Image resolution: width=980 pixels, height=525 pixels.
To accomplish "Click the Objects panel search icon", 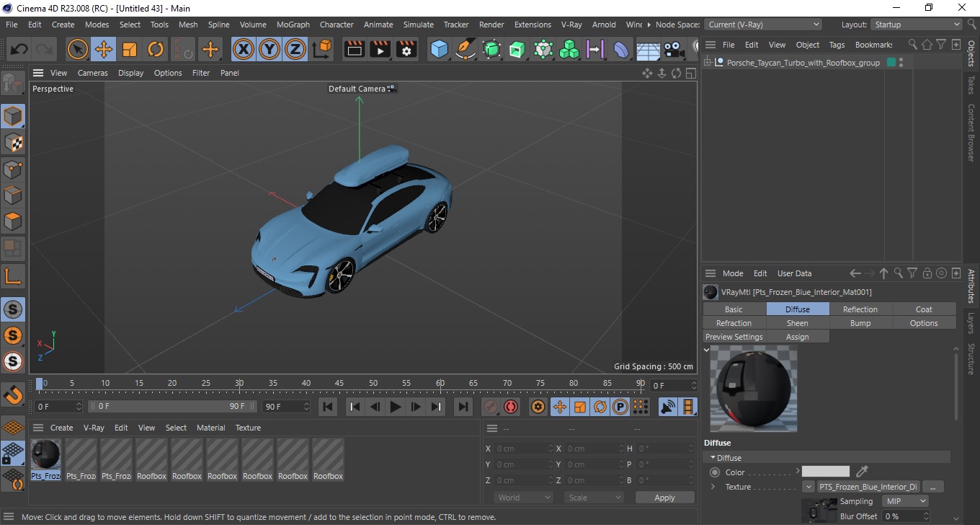I will click(x=913, y=45).
